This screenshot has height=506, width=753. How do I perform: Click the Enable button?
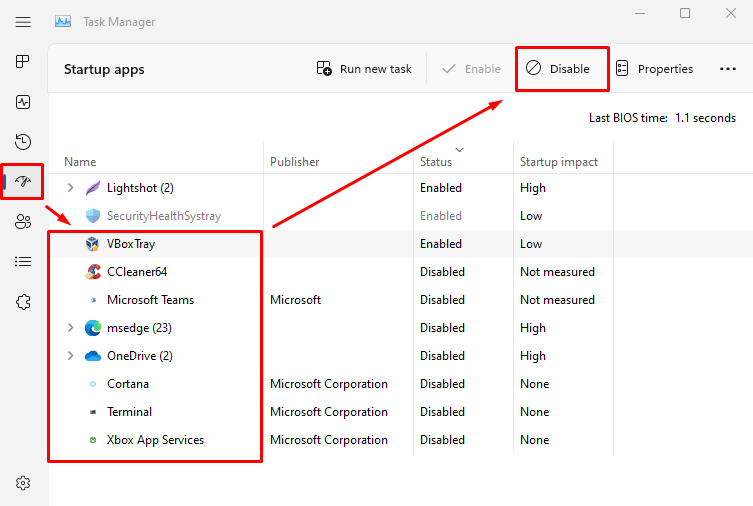(471, 69)
